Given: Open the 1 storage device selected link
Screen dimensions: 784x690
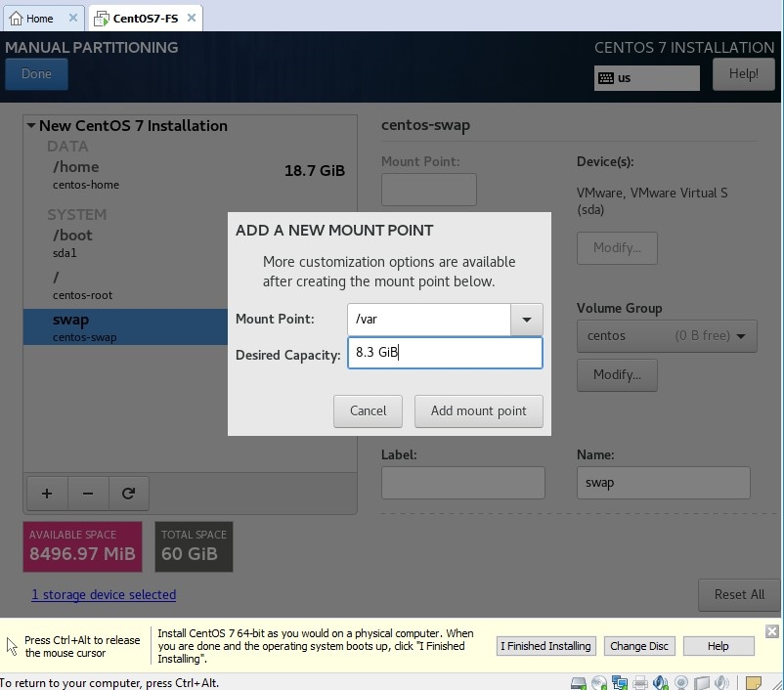Looking at the screenshot, I should tap(104, 594).
